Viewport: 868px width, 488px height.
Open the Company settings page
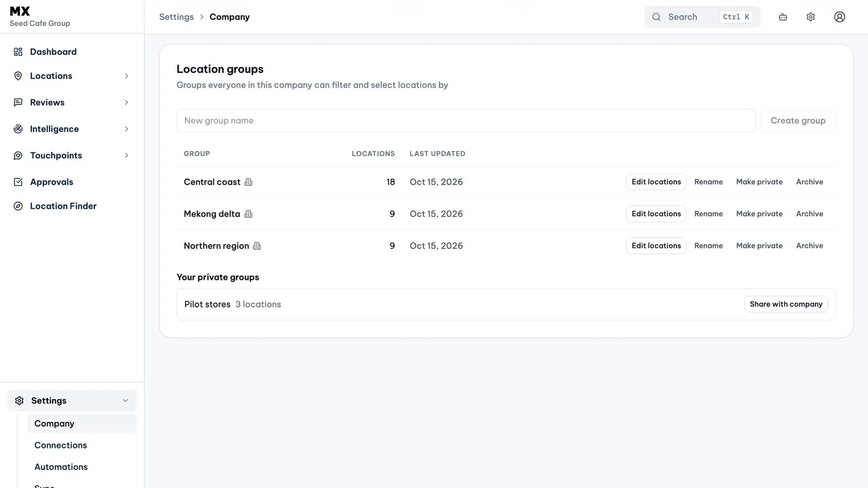pos(82,423)
